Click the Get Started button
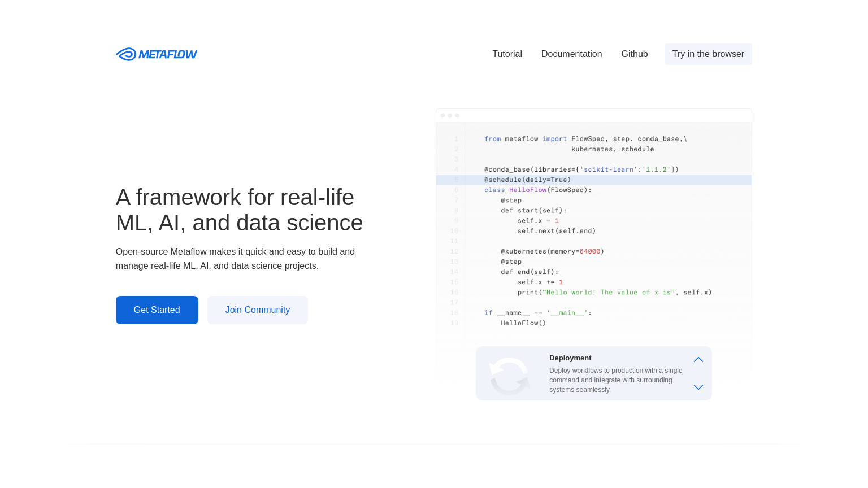This screenshot has width=868, height=488. point(157,310)
